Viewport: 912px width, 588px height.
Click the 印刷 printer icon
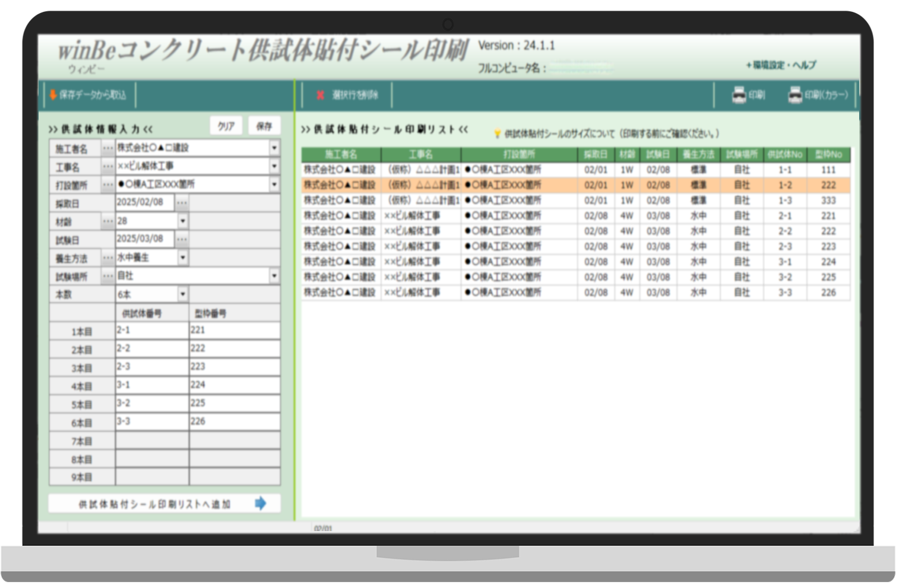click(x=739, y=95)
